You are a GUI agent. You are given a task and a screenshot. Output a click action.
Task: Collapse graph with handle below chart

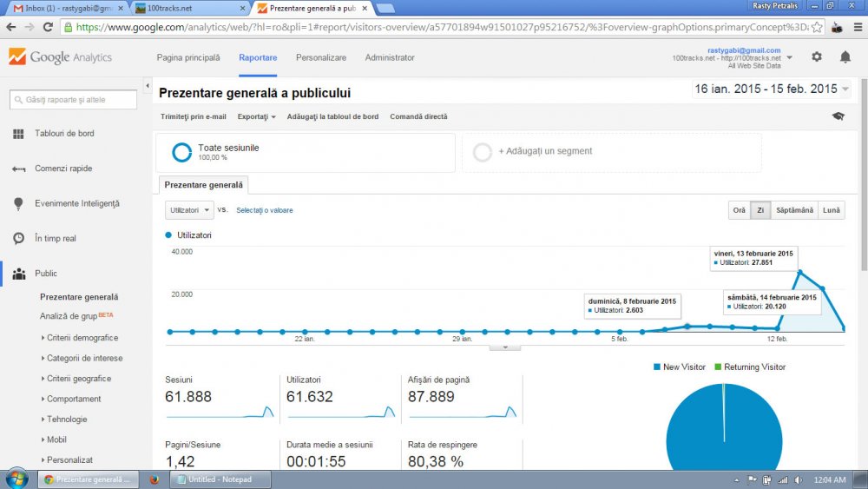505,347
